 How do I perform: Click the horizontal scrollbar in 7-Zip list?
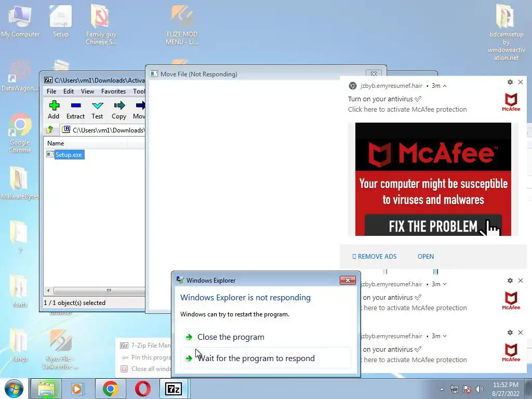coord(99,290)
